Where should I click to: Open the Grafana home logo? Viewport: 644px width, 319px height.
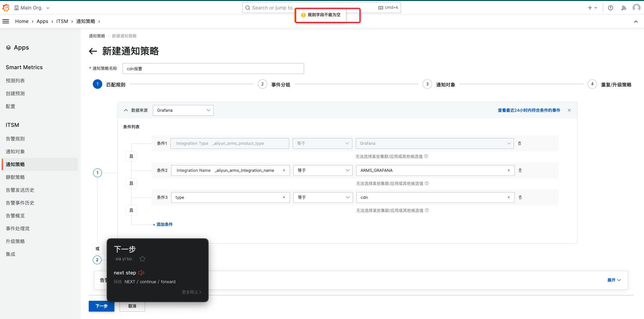point(6,8)
